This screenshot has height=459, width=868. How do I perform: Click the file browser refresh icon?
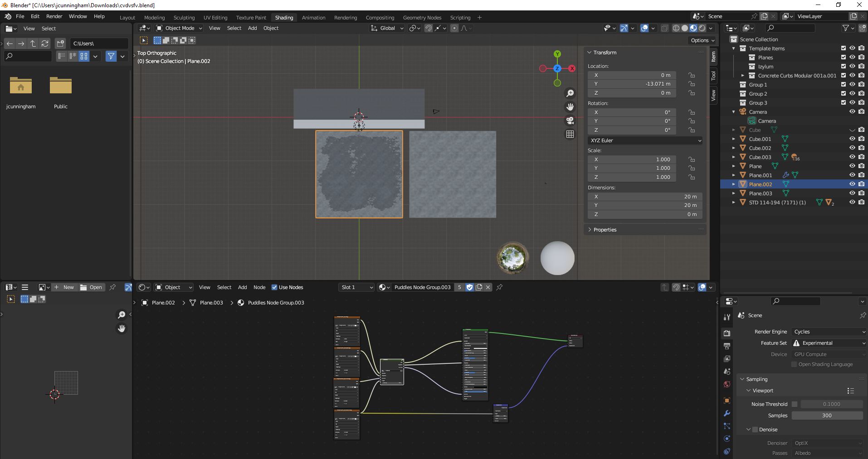click(x=45, y=43)
